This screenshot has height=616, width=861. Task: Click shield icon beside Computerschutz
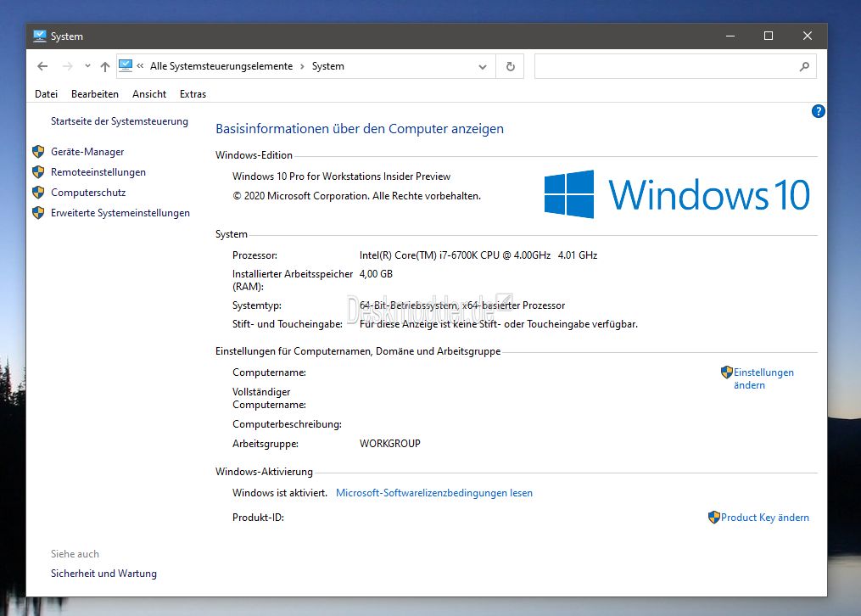pos(38,192)
